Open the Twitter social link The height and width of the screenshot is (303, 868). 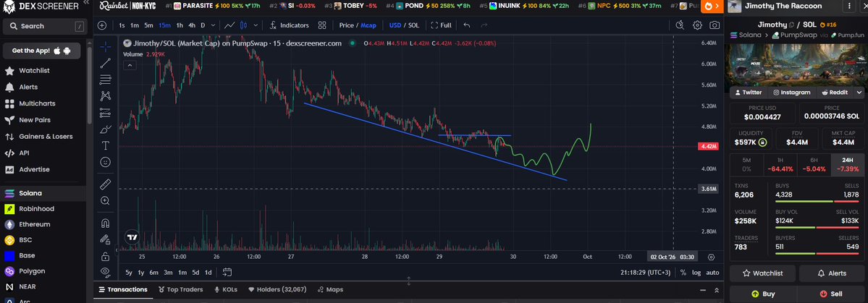tap(747, 93)
